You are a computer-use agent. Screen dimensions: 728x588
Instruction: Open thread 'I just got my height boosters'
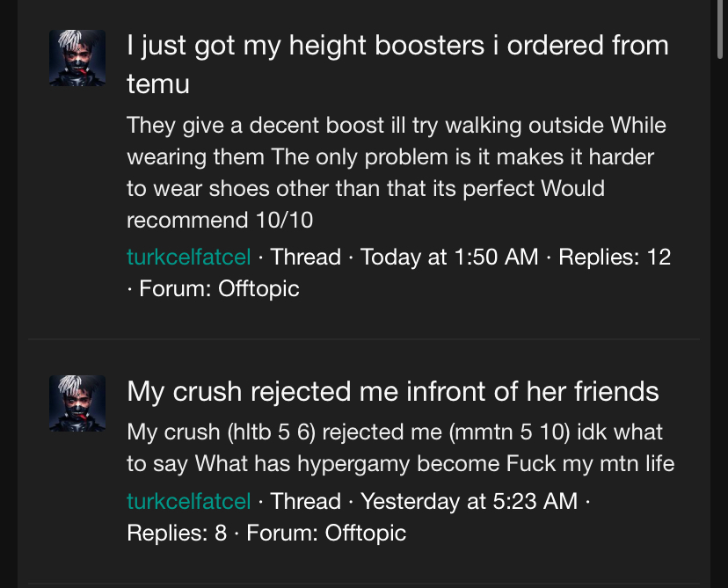click(397, 64)
